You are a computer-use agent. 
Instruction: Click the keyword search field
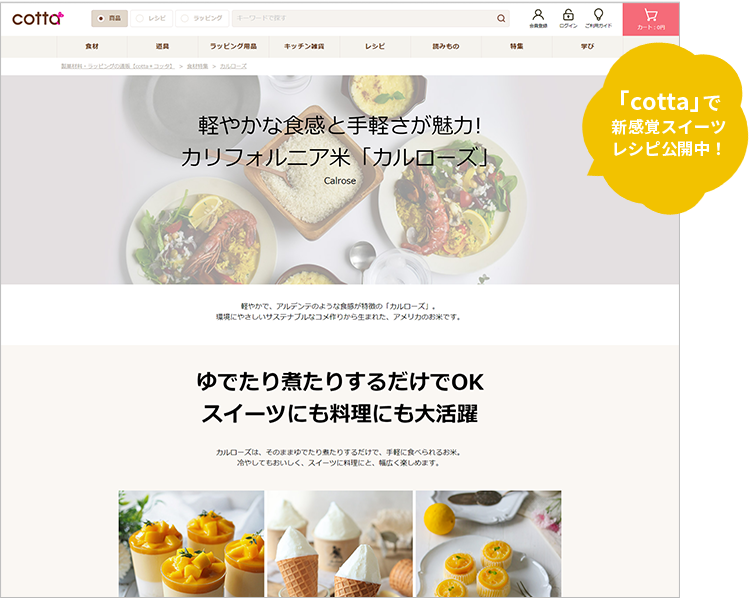364,18
